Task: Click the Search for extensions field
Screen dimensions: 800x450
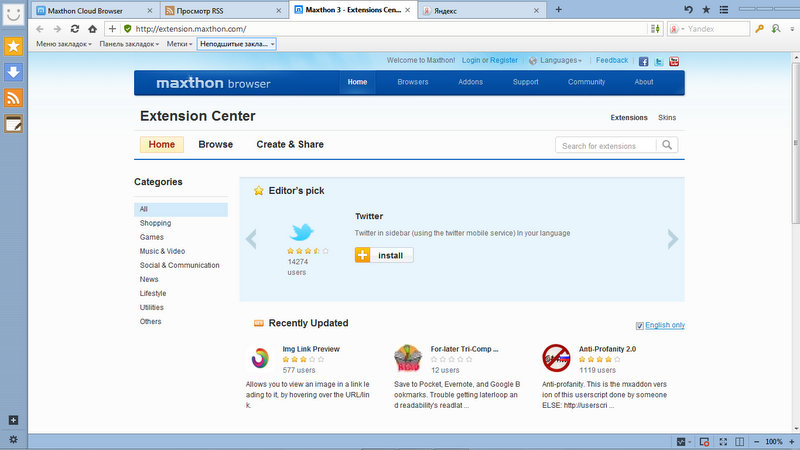Action: (x=606, y=145)
